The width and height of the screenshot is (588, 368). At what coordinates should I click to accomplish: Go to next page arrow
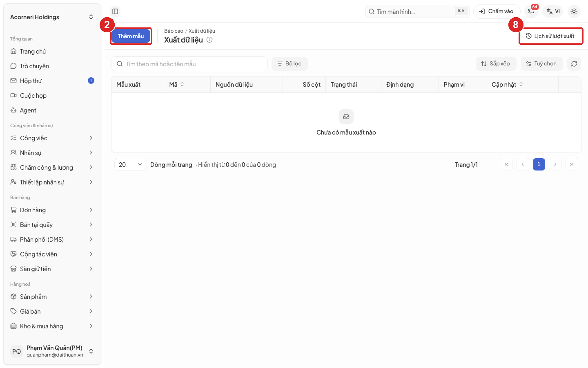click(555, 164)
